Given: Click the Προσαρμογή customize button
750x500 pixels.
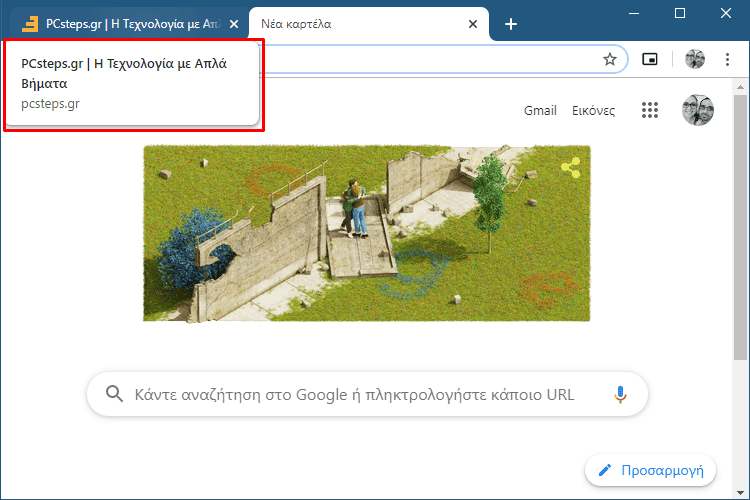Looking at the screenshot, I should pos(650,470).
